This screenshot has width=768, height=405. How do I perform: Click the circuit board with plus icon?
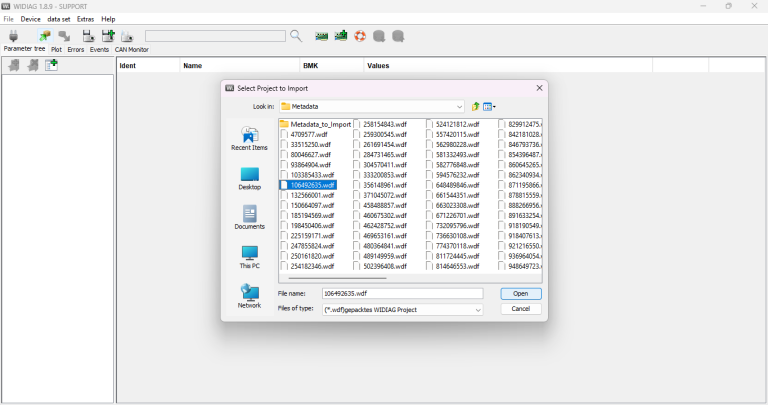[x=341, y=36]
